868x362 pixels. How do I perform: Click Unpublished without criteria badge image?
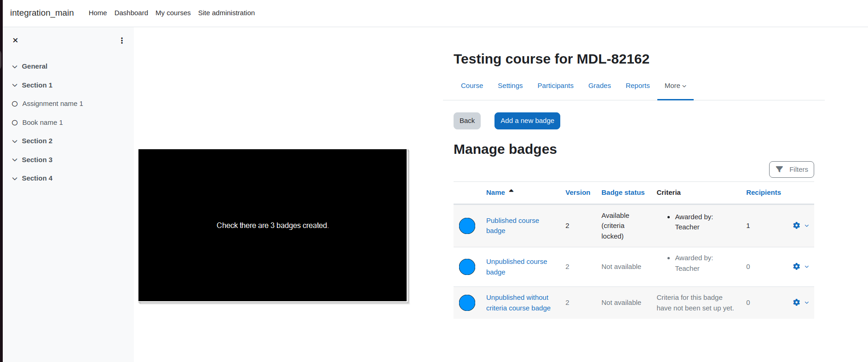[467, 303]
